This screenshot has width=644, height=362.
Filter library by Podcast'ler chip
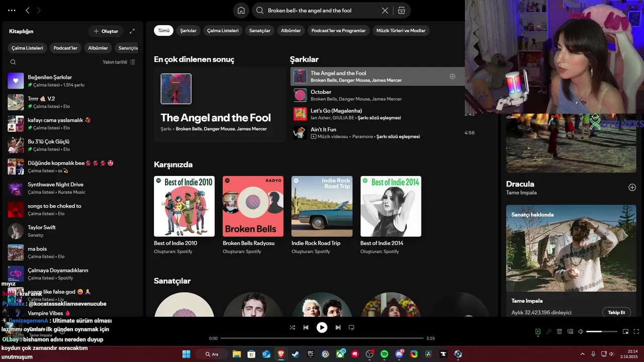[x=65, y=48]
